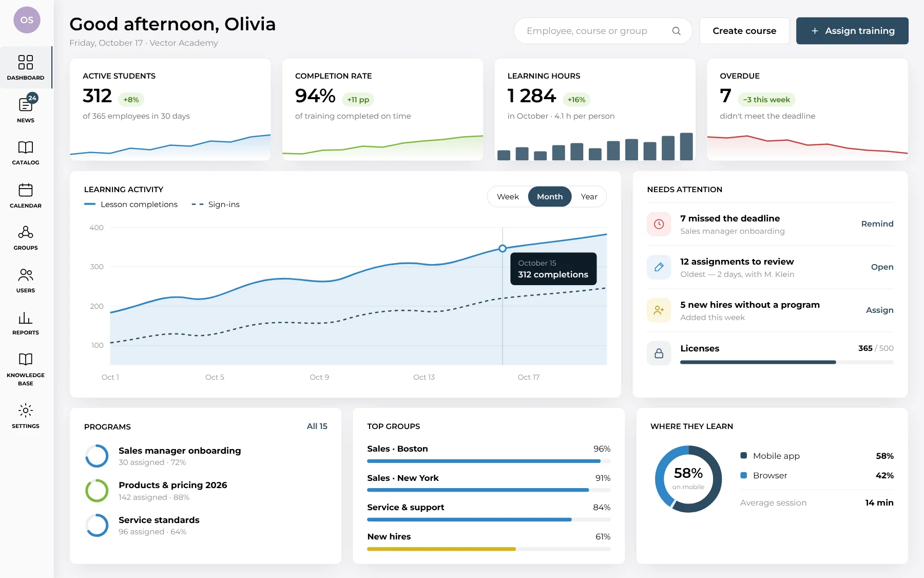Viewport: 924px width, 578px height.
Task: Click the Learning Hours bar chart
Action: point(595,146)
